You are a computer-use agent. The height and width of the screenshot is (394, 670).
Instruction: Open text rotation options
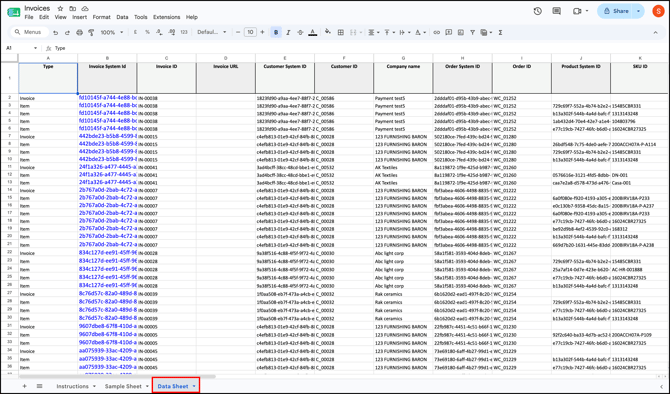click(x=420, y=32)
